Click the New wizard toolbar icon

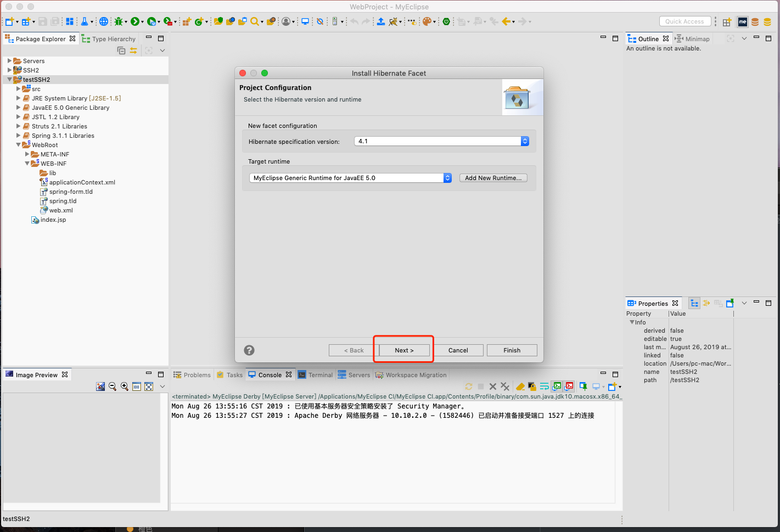(x=9, y=21)
